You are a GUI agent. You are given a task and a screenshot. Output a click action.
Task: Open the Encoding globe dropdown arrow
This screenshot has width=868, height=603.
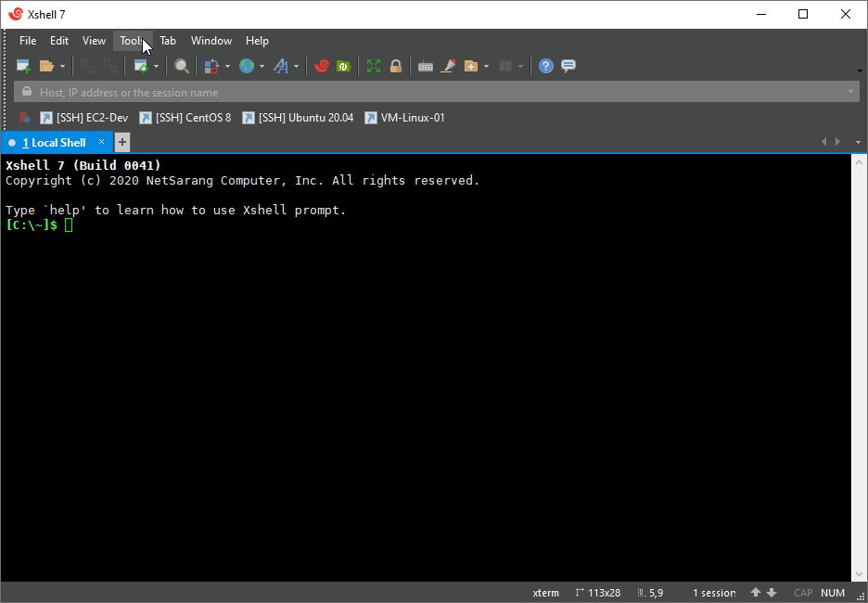(262, 67)
